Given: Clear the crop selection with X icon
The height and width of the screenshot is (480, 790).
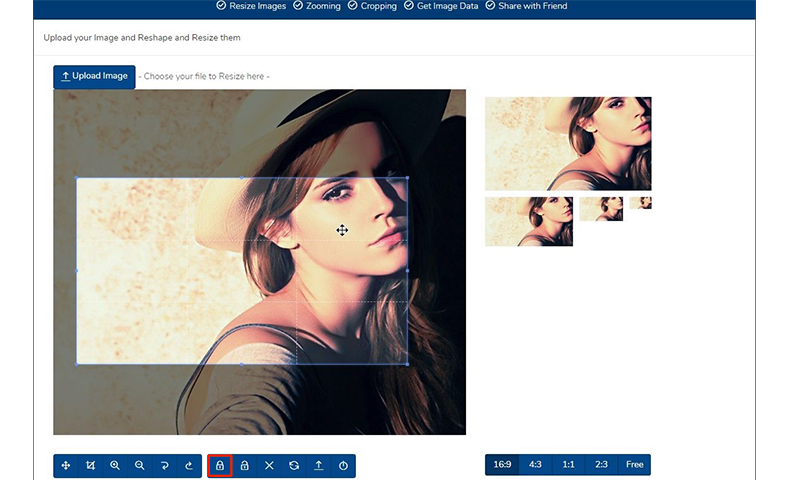Looking at the screenshot, I should (x=269, y=465).
